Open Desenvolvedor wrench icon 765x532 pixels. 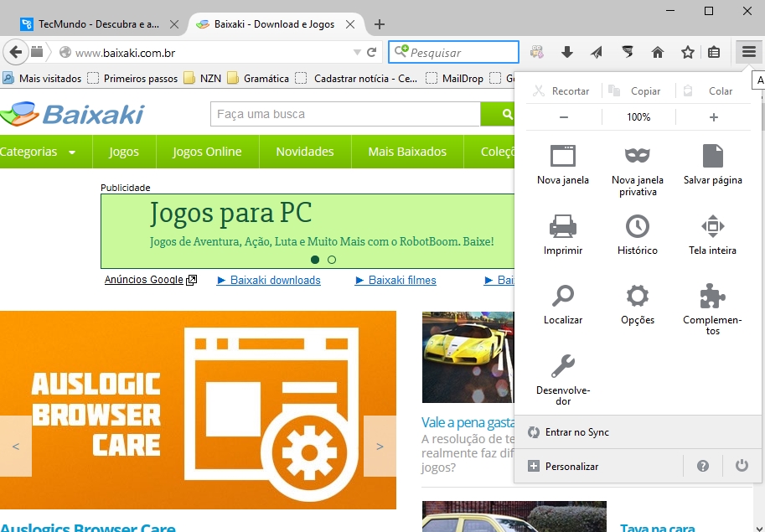[x=563, y=380]
